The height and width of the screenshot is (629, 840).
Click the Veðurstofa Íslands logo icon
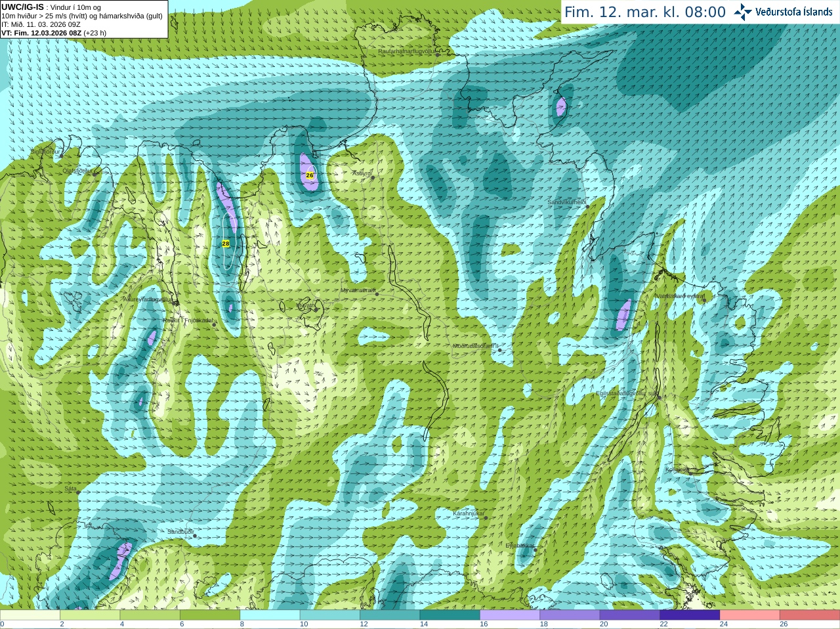[743, 12]
